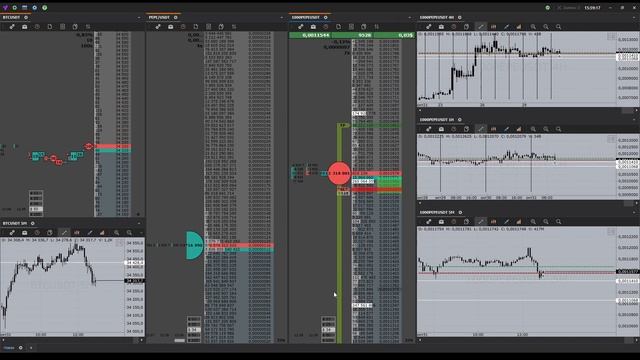Click green price cell 0,0011544 in 1000PEPEUSDT
Screen dimensions: 640x360
pyautogui.click(x=310, y=36)
